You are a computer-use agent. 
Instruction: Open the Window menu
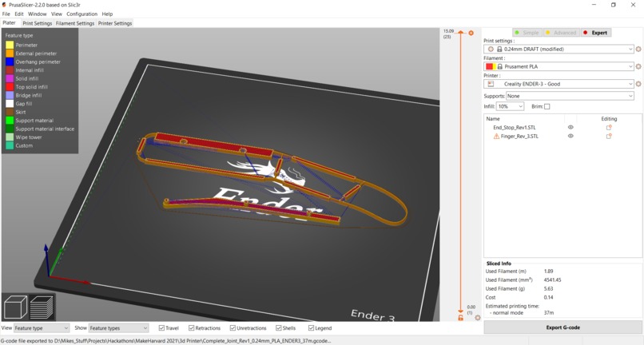[38, 14]
